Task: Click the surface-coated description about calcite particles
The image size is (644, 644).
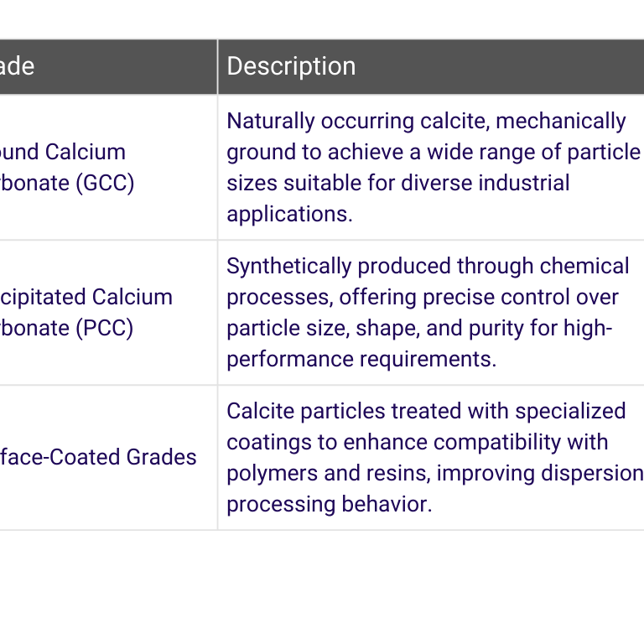Action: coord(435,458)
